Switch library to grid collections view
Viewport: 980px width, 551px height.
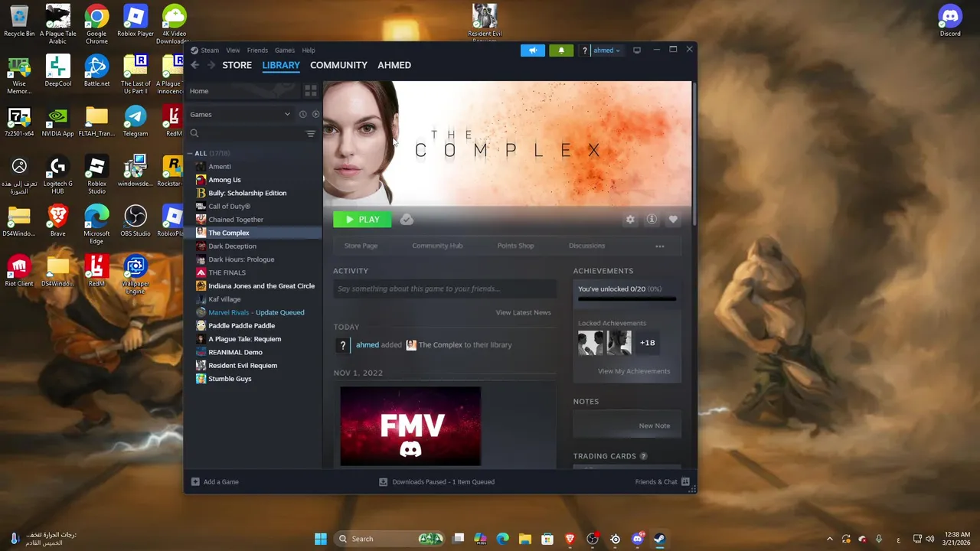tap(311, 90)
